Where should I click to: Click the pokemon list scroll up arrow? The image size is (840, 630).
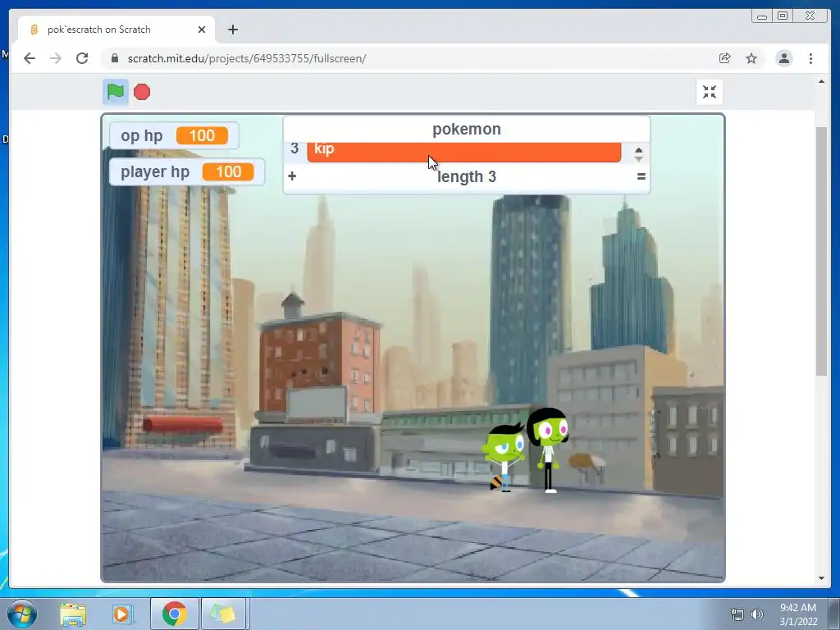pos(638,151)
